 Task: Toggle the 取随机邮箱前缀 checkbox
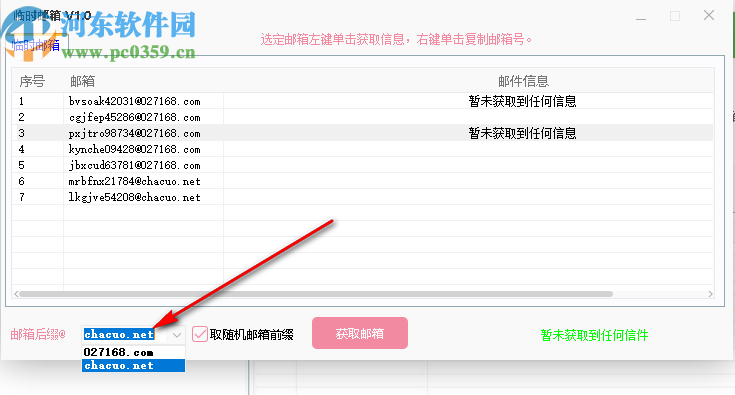click(x=200, y=334)
